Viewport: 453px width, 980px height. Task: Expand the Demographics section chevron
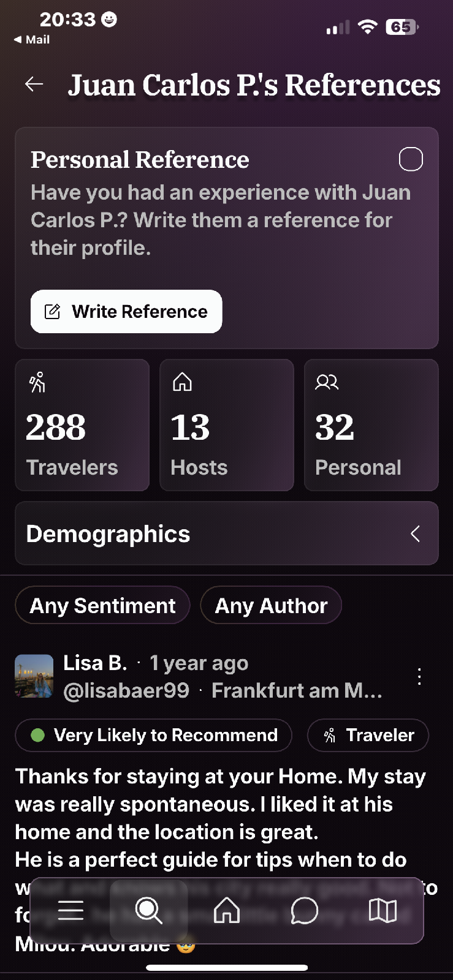pyautogui.click(x=416, y=534)
